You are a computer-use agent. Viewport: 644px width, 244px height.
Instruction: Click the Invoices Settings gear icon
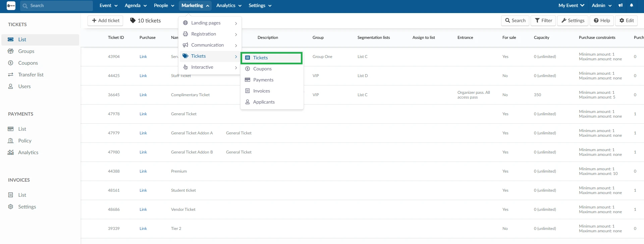tap(11, 206)
